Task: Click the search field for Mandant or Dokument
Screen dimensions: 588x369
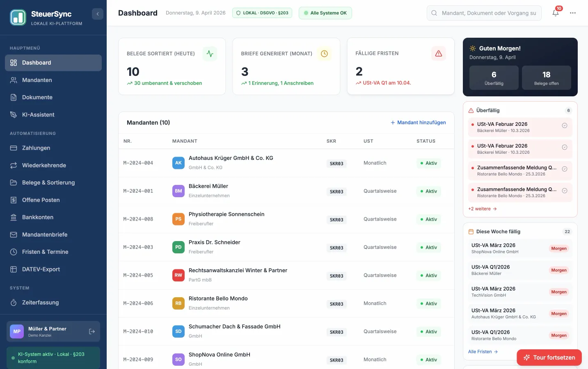Action: (x=484, y=13)
